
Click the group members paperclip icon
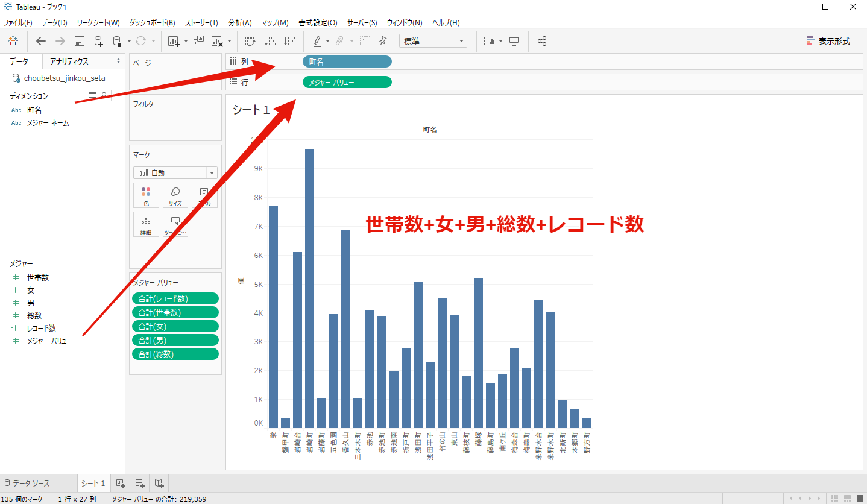339,41
